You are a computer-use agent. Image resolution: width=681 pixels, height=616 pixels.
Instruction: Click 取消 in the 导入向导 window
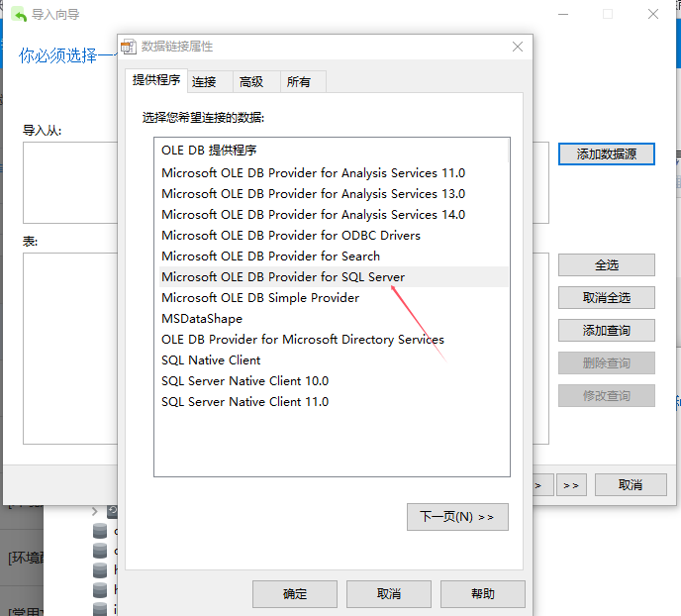[631, 485]
